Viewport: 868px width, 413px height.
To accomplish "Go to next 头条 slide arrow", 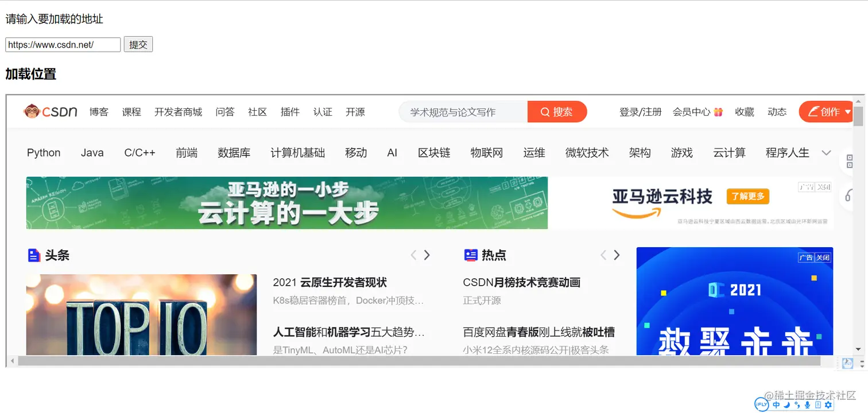I will (427, 255).
